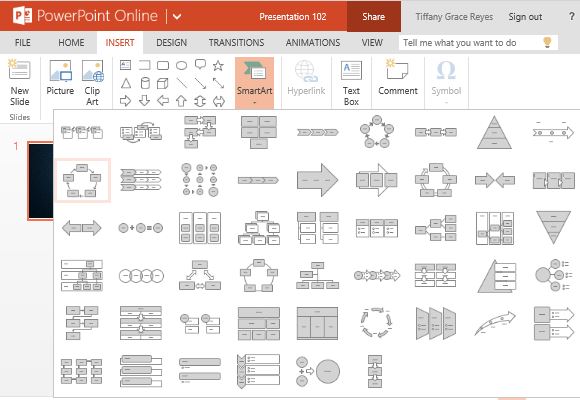Pick the speech bubble callout shape
The width and height of the screenshot is (580, 400).
[200, 65]
